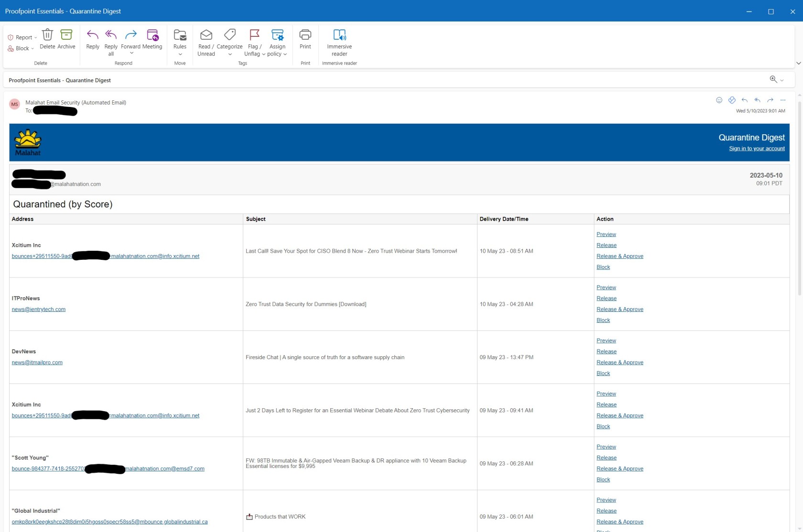The height and width of the screenshot is (532, 803).
Task: Release the DevNews Fireside Chat message
Action: (x=607, y=351)
